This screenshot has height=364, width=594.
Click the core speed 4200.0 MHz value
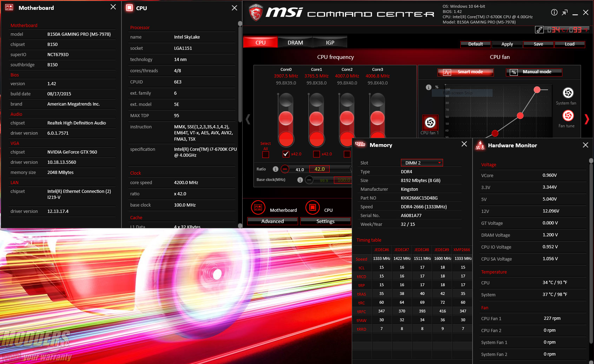186,183
